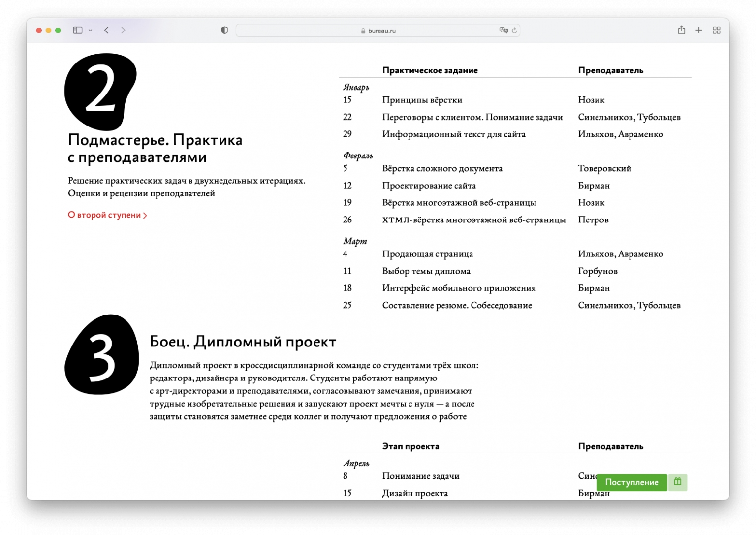Viewport: 756px width, 535px height.
Task: Click the bureau.ru address bar
Action: (x=378, y=31)
